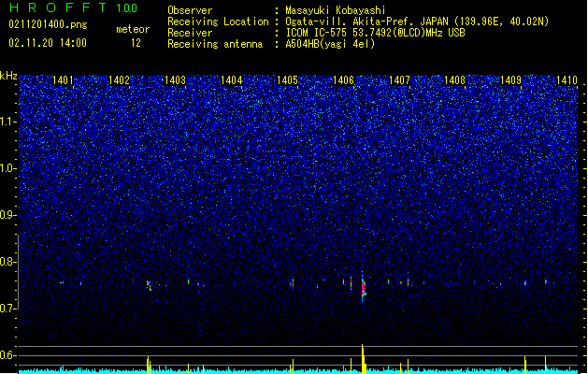The width and height of the screenshot is (588, 374).
Task: Click observer name Masayuki Kobayashi
Action: click(x=336, y=10)
